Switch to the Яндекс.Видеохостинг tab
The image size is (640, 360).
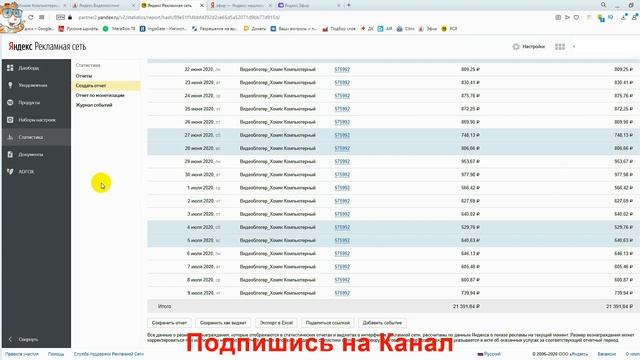pyautogui.click(x=99, y=5)
